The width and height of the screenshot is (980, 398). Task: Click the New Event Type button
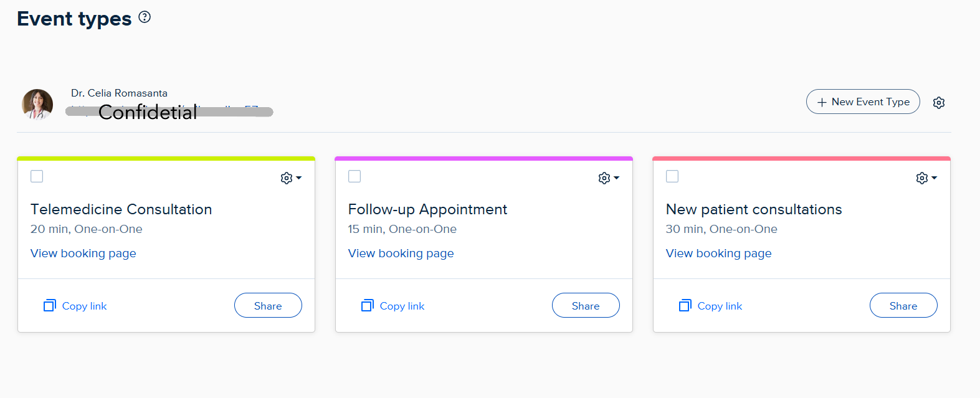click(x=863, y=102)
